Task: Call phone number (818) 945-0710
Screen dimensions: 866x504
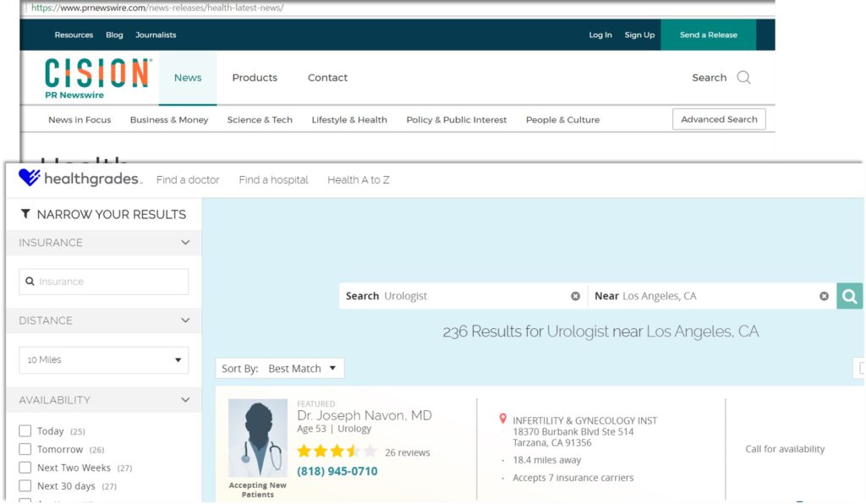Action: pos(337,471)
